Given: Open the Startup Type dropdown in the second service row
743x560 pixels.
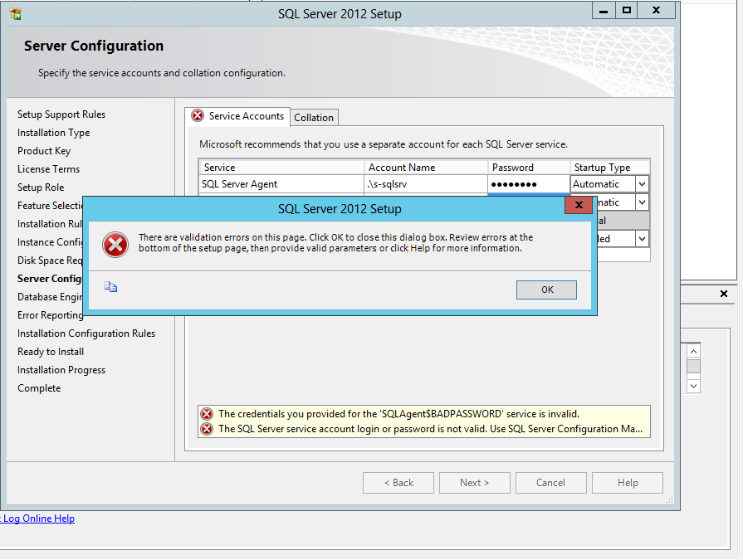Looking at the screenshot, I should tap(642, 202).
